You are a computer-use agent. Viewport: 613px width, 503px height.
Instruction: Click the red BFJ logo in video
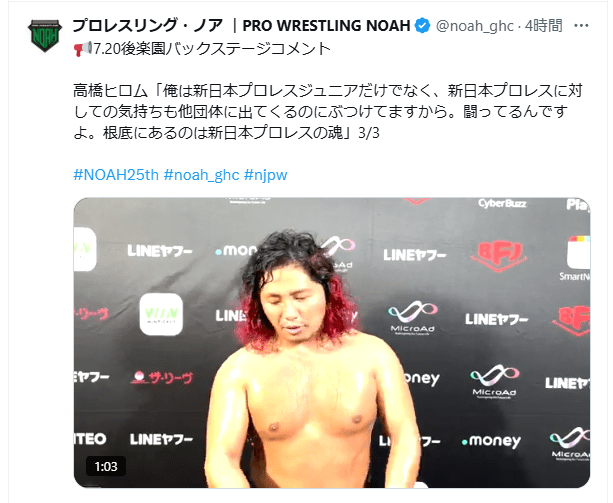(x=499, y=256)
